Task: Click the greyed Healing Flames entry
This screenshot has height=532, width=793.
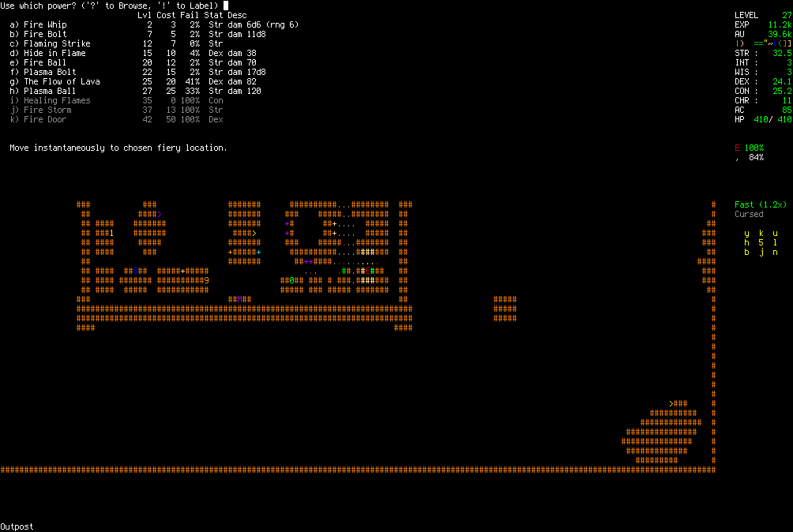Action: (x=116, y=100)
